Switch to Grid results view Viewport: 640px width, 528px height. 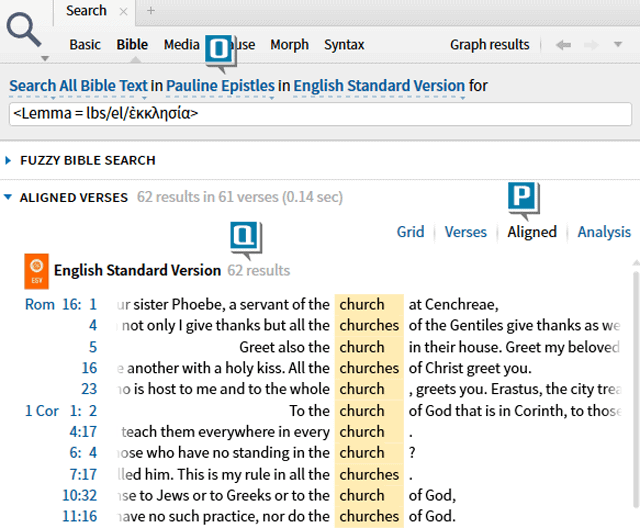(410, 232)
